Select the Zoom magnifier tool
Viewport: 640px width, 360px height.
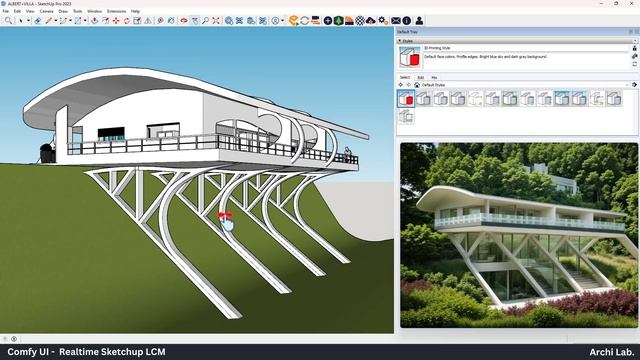[205, 20]
